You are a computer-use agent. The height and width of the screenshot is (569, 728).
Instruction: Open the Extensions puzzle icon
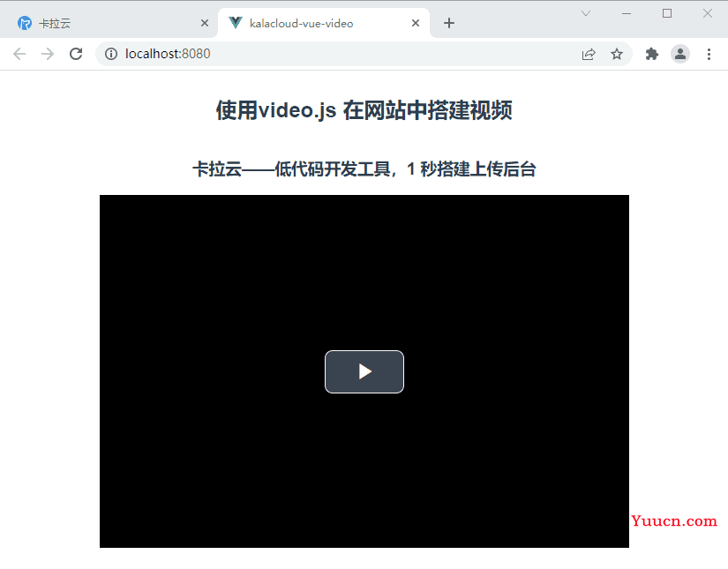click(x=652, y=55)
